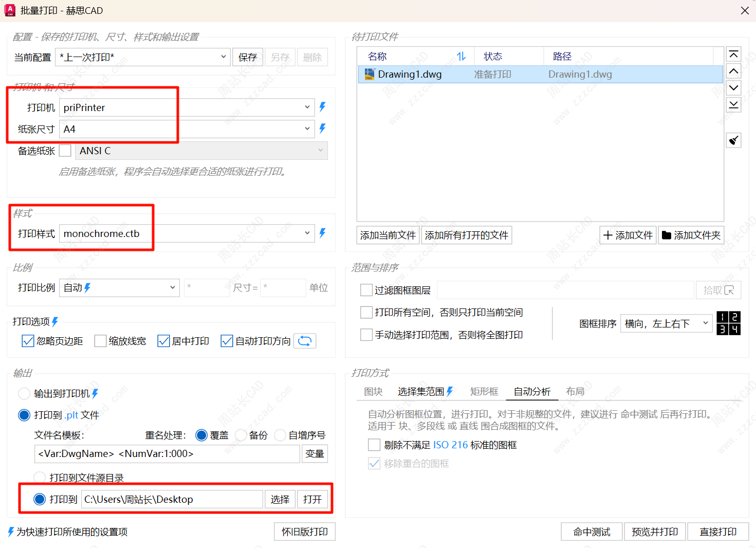The width and height of the screenshot is (756, 548).
Task: Click the 直接打印 button
Action: pos(717,532)
